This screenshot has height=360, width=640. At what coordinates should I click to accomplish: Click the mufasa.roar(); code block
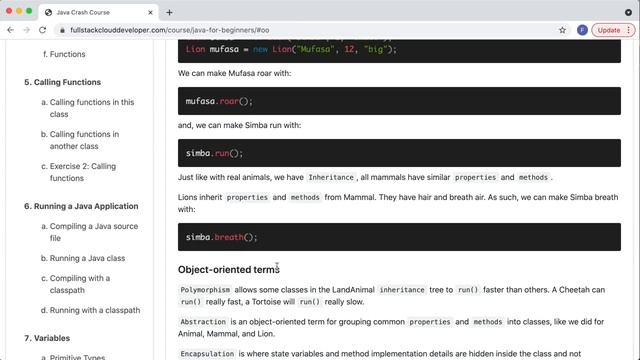[399, 101]
